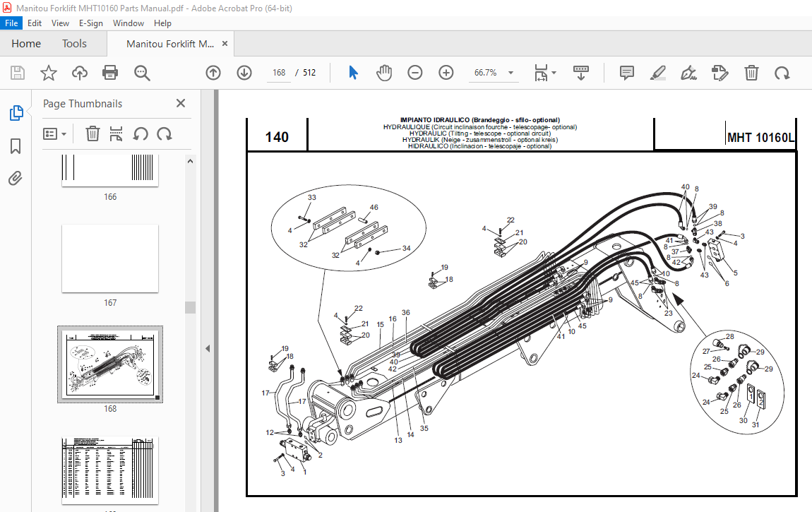Select the page 168 thumbnail
812x512 pixels.
click(x=110, y=364)
